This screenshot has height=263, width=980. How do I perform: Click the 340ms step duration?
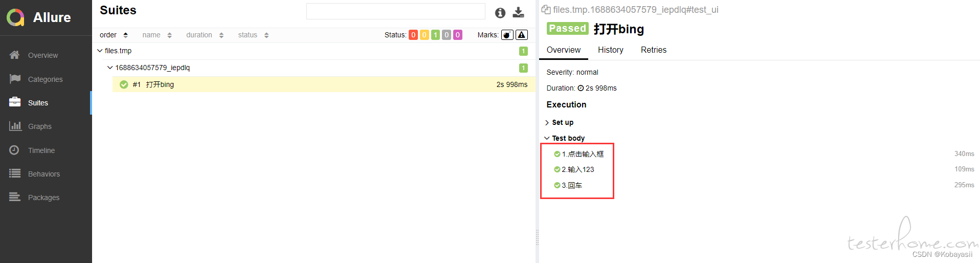pyautogui.click(x=964, y=154)
